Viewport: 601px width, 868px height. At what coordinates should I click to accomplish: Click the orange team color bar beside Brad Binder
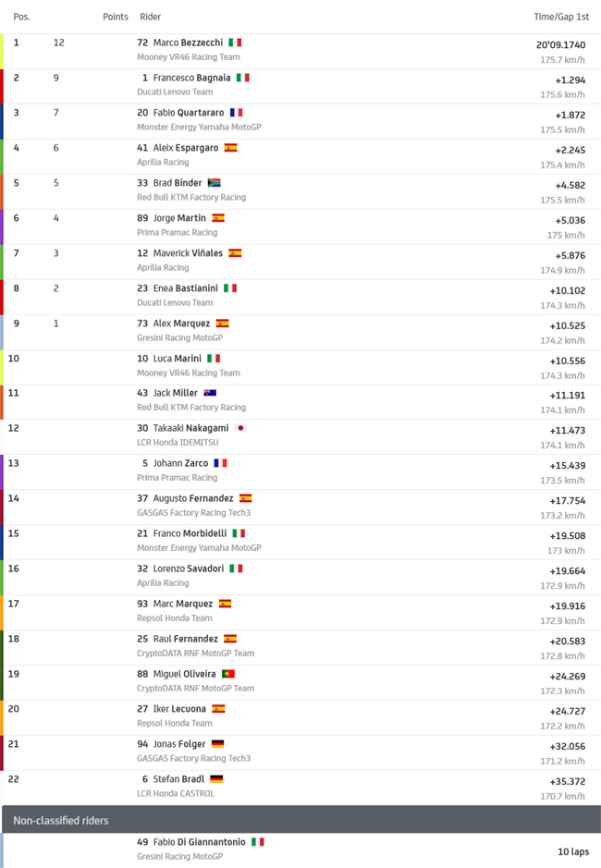[2, 192]
